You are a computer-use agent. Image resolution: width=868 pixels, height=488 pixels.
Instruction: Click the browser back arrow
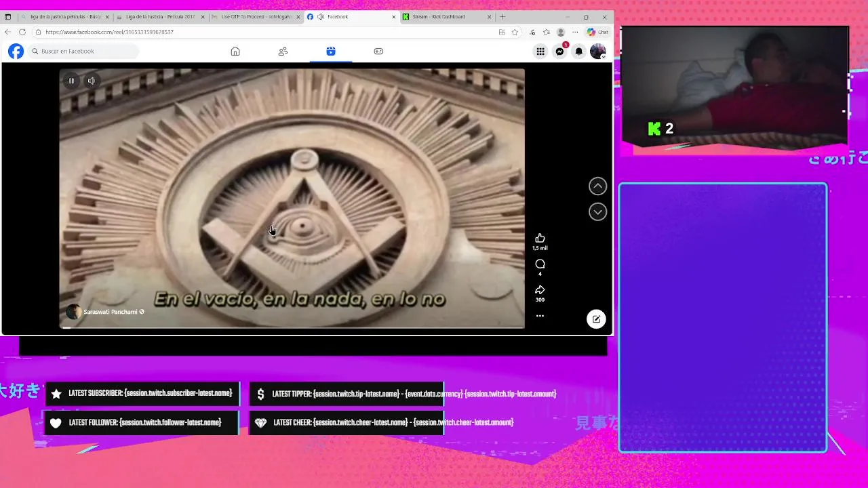click(7, 32)
